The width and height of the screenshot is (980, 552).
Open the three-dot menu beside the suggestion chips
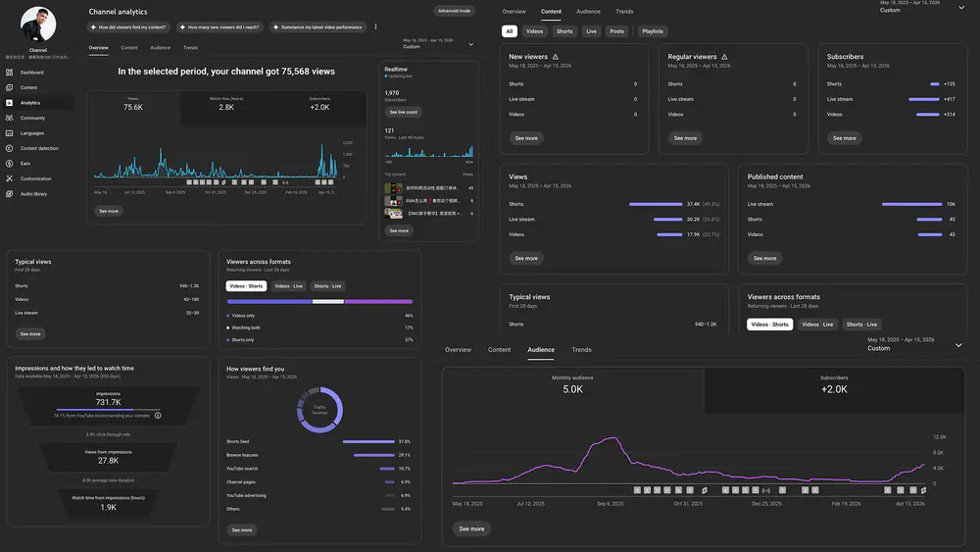(375, 26)
